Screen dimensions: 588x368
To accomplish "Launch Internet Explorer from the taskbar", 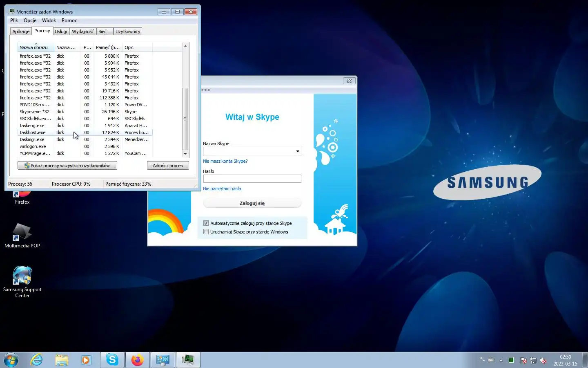I will 37,360.
